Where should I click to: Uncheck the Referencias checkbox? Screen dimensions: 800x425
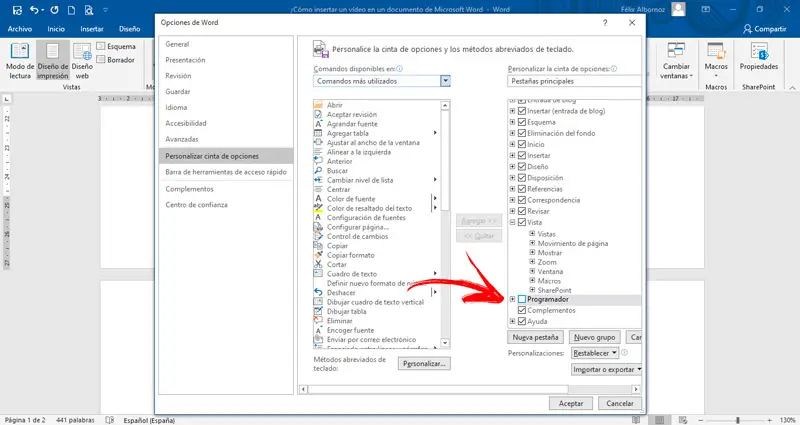521,189
